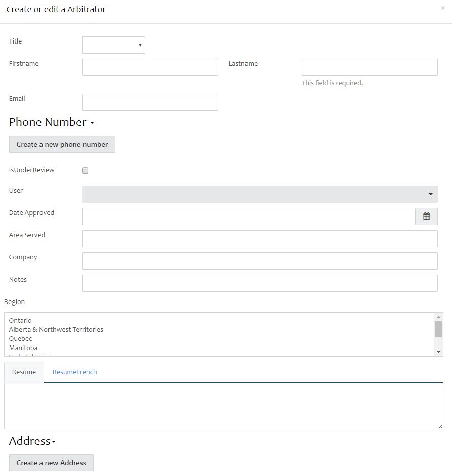
Task: Click Create a new phone number button
Action: tap(62, 144)
